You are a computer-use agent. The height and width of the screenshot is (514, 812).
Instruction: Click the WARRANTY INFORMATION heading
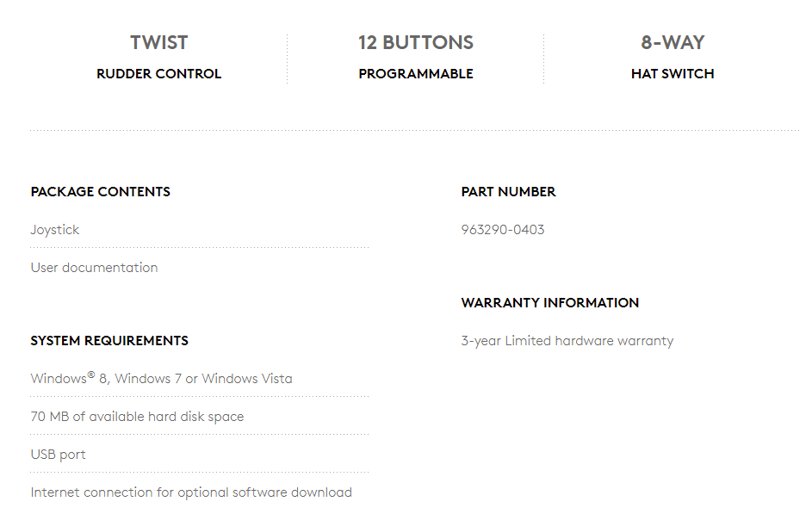[550, 303]
